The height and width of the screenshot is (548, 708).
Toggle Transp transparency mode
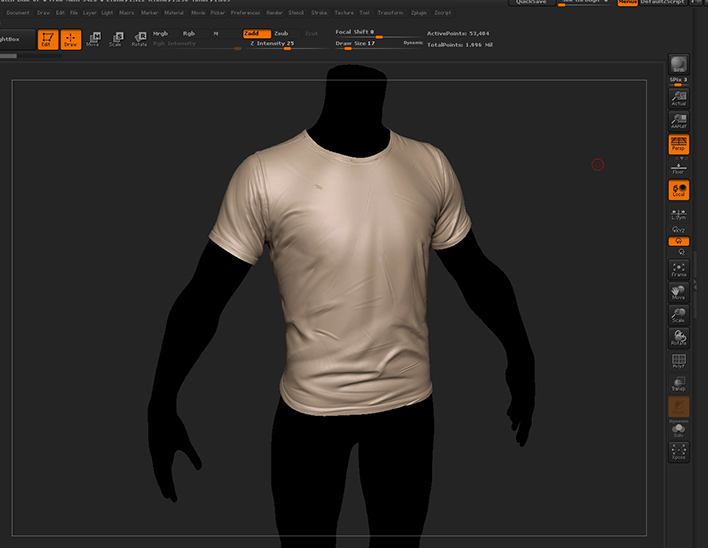678,384
